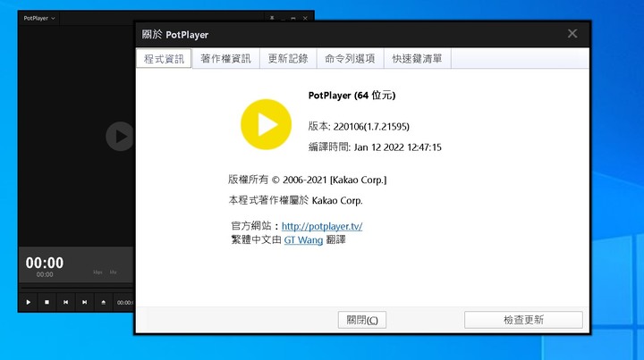This screenshot has height=360, width=644.
Task: Open the PotPlayer main menu dropdown
Action: [39, 18]
